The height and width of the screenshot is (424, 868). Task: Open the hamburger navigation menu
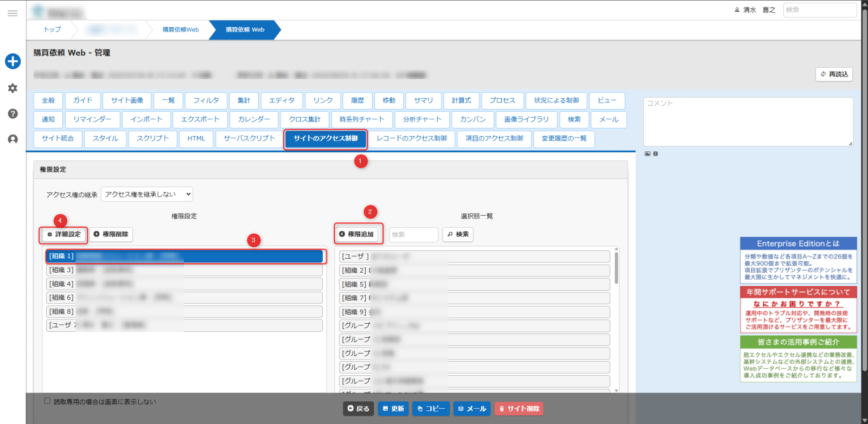point(12,13)
